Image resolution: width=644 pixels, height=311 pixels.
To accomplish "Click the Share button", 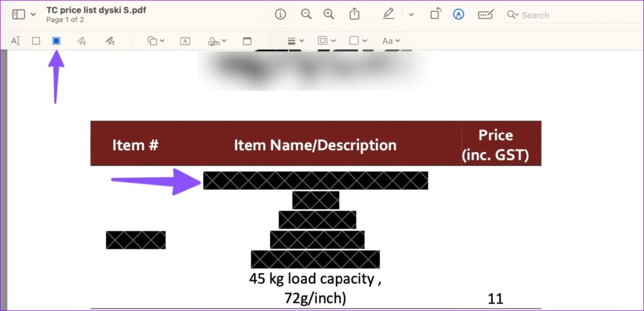I will click(x=355, y=14).
